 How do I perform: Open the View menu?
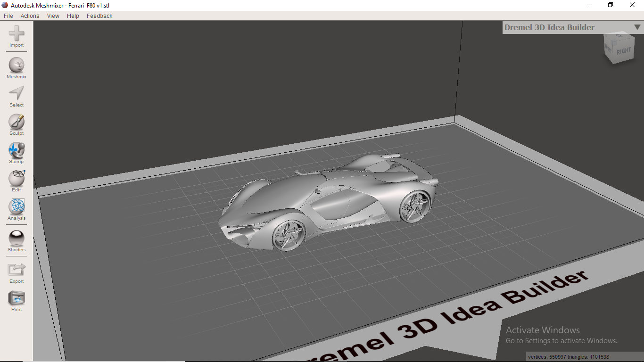pyautogui.click(x=53, y=16)
